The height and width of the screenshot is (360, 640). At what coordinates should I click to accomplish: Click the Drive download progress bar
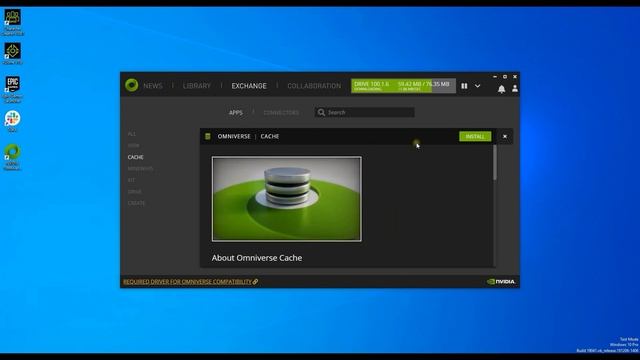click(403, 86)
